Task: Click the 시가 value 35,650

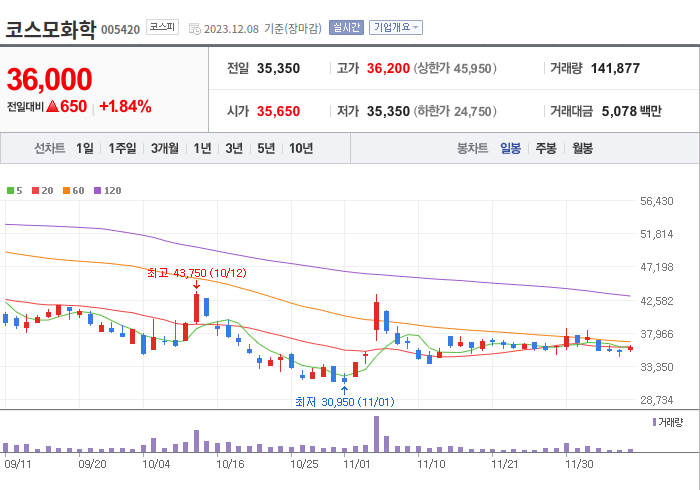Action: tap(278, 111)
